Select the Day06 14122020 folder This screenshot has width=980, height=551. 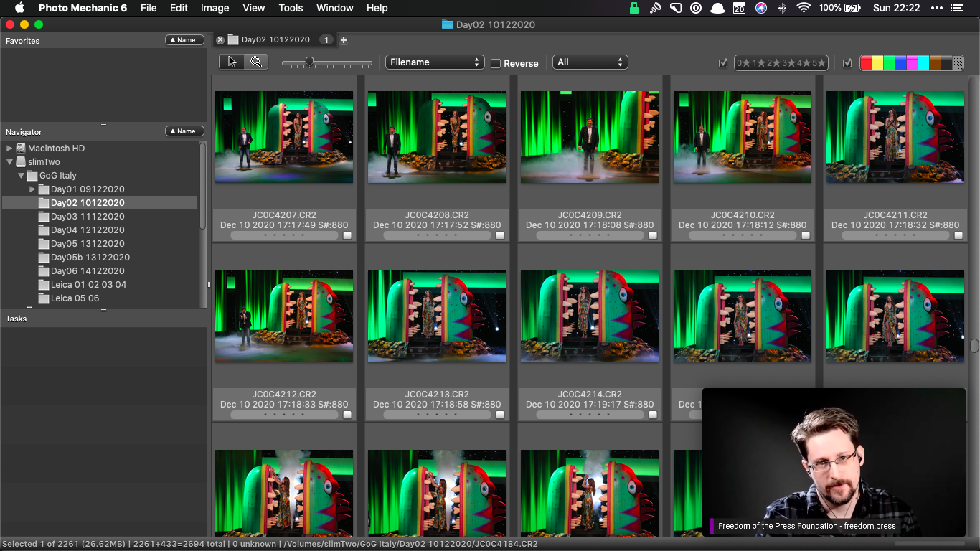(88, 270)
